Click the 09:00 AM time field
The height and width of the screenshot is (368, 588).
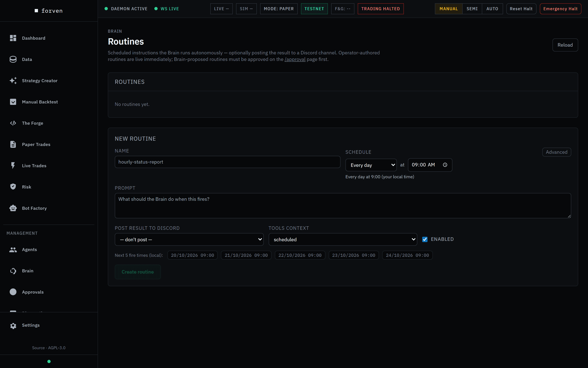coord(430,165)
